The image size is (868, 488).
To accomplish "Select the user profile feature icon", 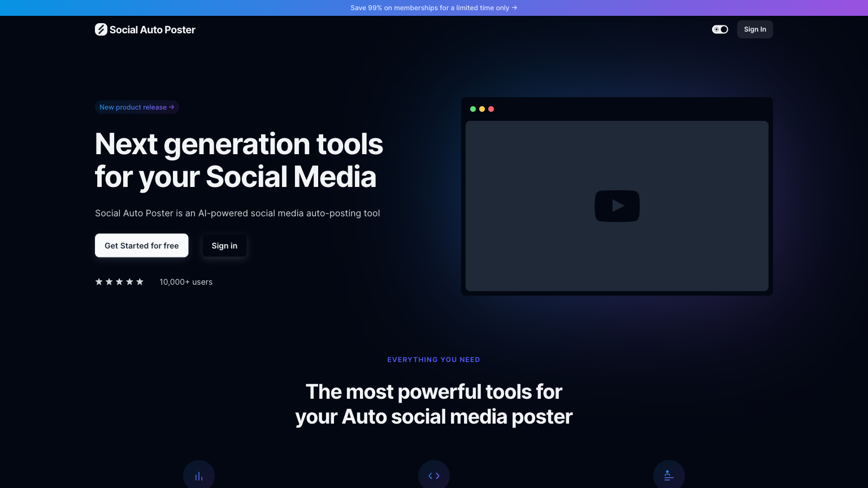I will tap(669, 475).
